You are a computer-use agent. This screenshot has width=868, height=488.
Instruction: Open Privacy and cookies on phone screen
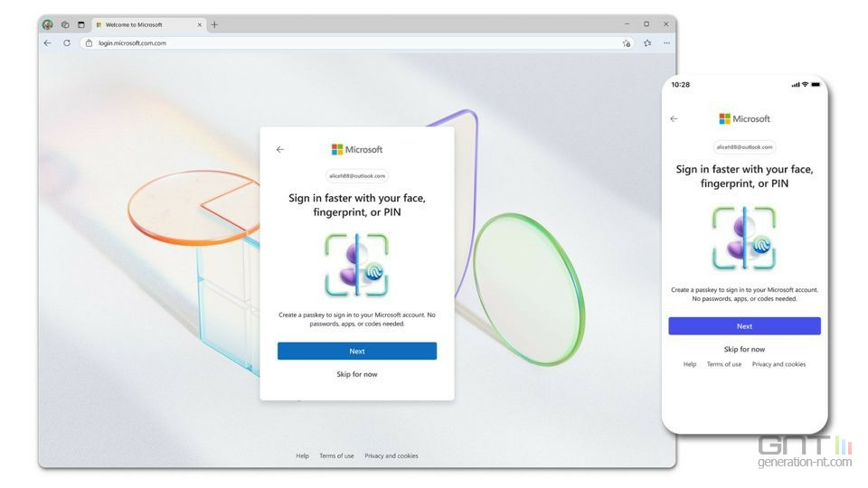(x=778, y=364)
